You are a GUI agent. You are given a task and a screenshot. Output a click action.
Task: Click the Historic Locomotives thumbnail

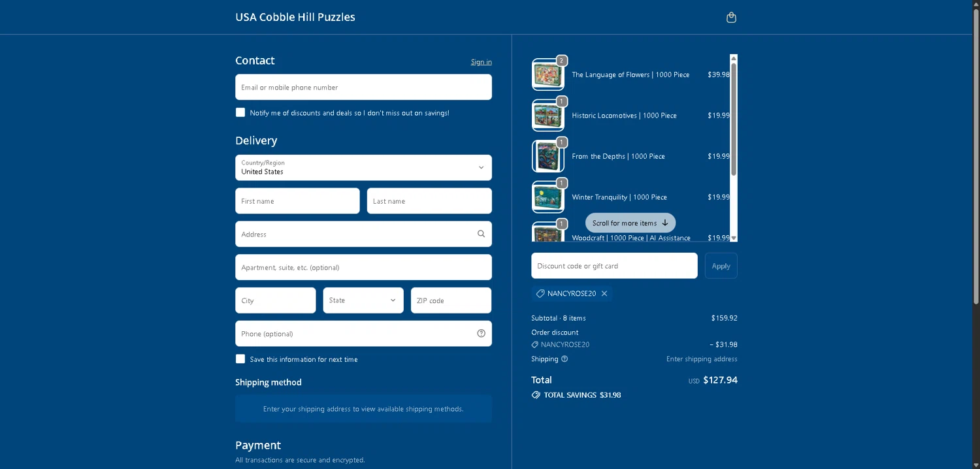tap(548, 116)
